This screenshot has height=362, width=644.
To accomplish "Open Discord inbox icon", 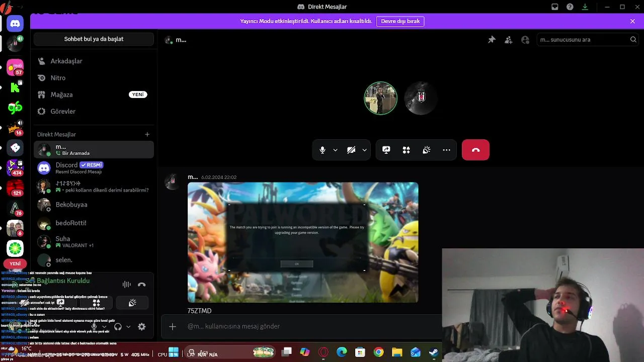I will (x=554, y=7).
